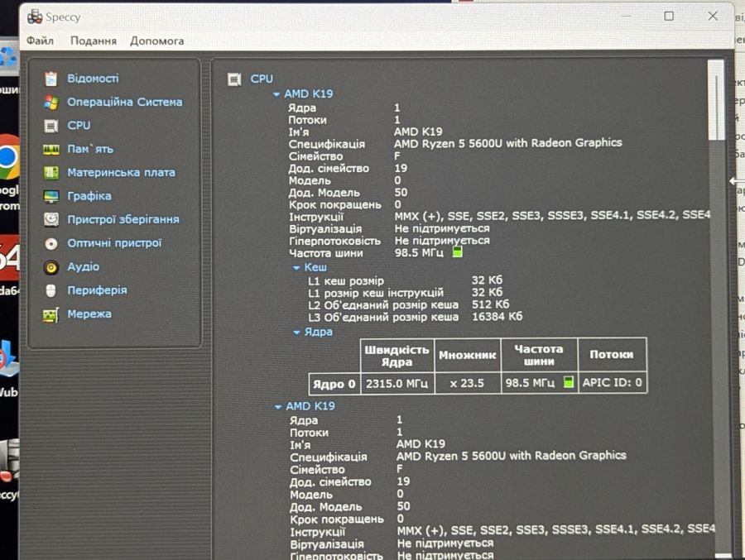Click the first Дод. Модель value 50
The width and height of the screenshot is (745, 560).
click(401, 193)
